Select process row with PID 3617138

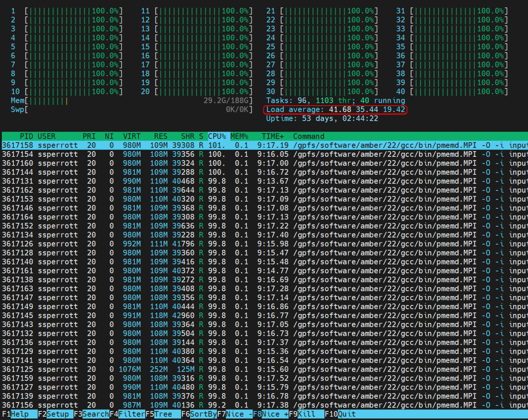[x=265, y=279]
